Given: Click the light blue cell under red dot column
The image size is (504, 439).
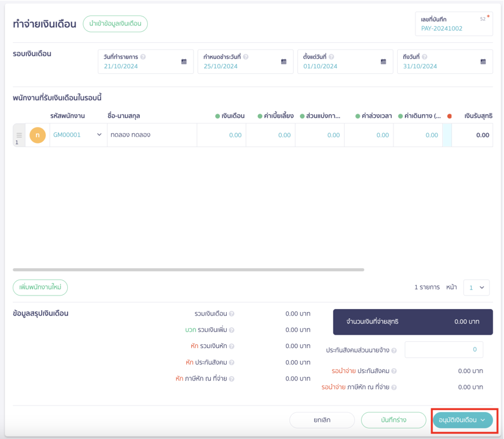Looking at the screenshot, I should (447, 135).
